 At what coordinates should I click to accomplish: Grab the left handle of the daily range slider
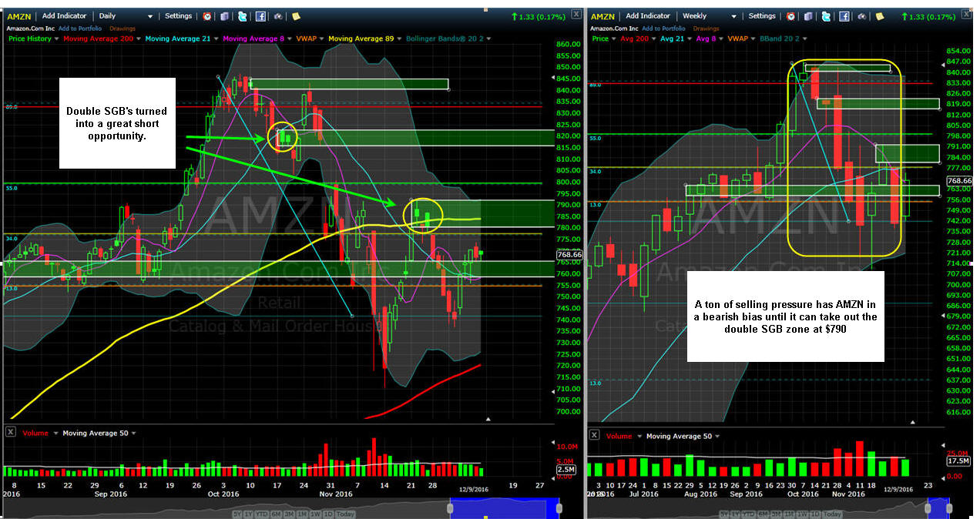[450, 508]
